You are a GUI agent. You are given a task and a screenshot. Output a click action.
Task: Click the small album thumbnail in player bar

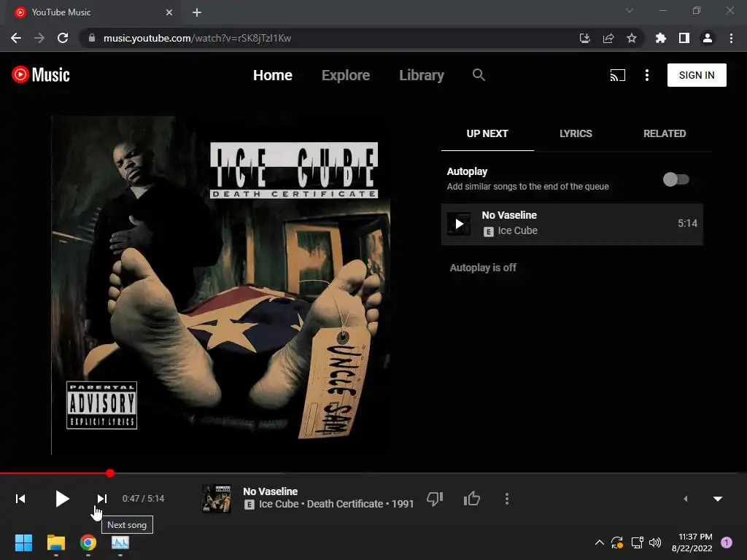click(x=217, y=499)
